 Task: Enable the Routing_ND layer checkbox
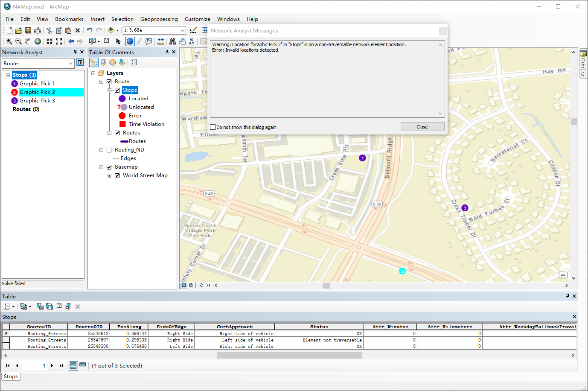[x=109, y=150]
